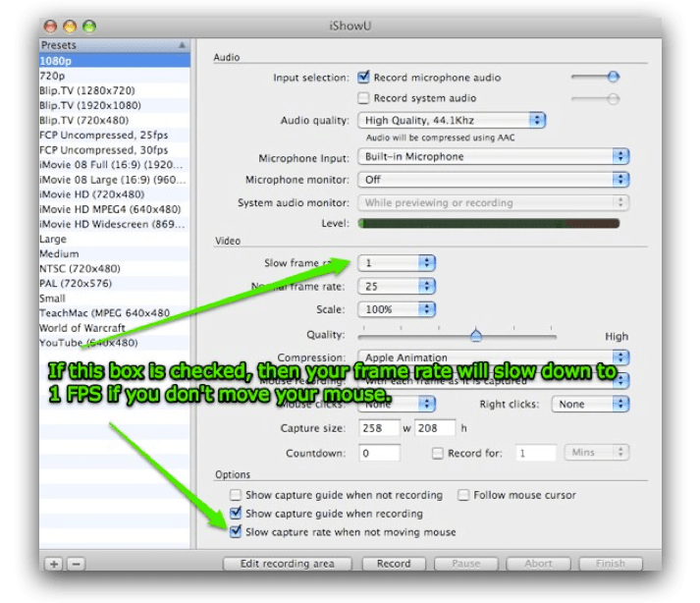Screen dimensions: 700x603
Task: Select the 1080p preset
Action: tap(115, 60)
